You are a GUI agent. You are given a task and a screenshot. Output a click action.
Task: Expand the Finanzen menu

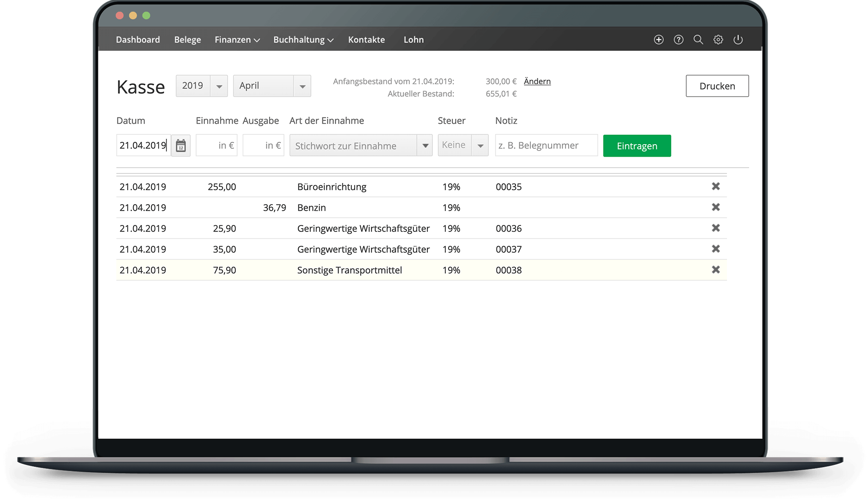[237, 40]
